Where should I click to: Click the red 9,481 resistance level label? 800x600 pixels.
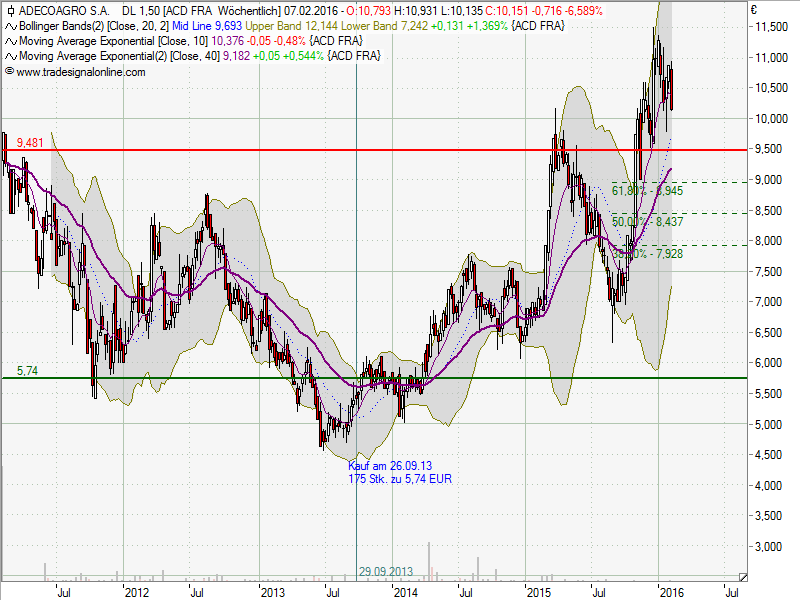coord(30,143)
